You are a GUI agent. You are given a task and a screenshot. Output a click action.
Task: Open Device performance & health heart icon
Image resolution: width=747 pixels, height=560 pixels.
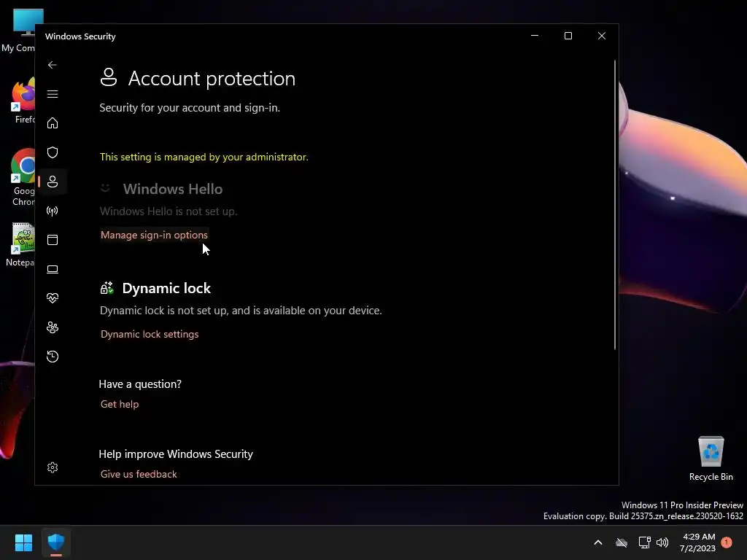click(x=53, y=298)
